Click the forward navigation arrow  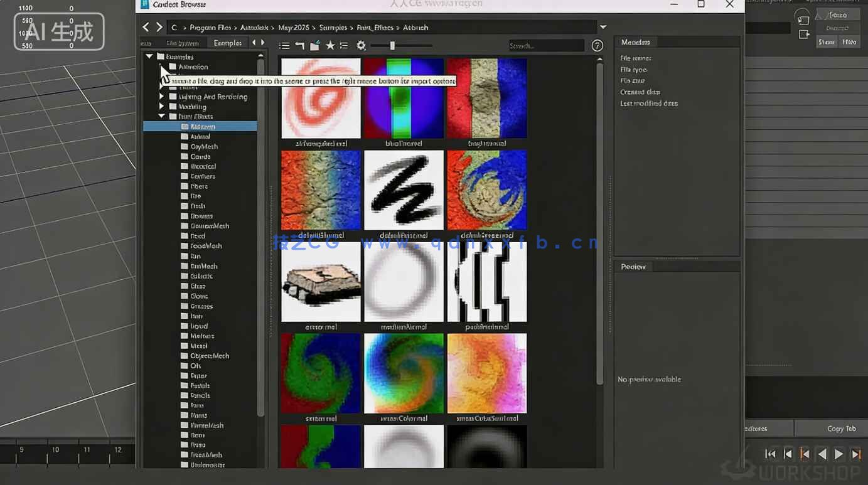point(159,27)
